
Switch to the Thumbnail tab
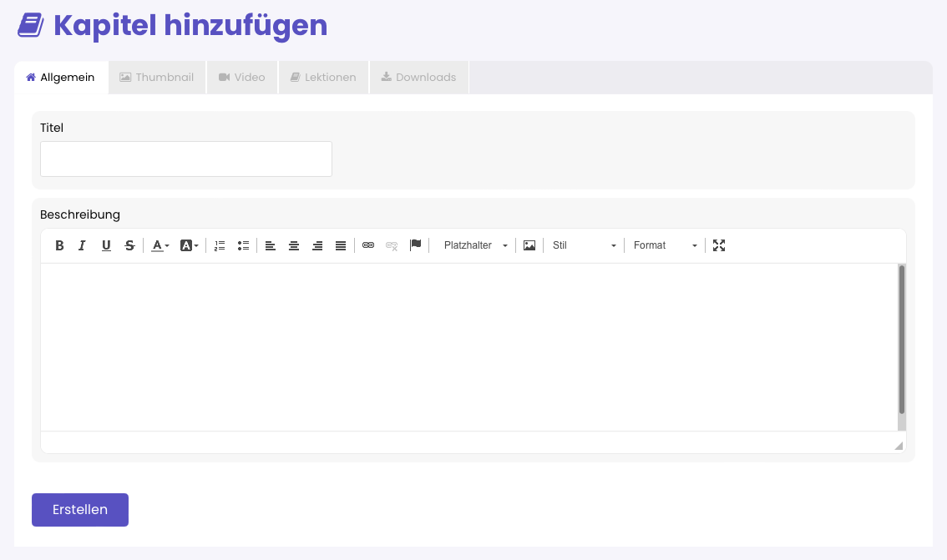pos(157,78)
